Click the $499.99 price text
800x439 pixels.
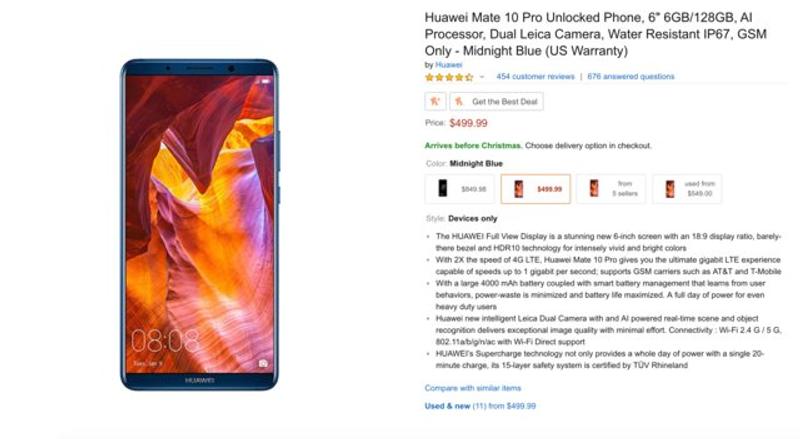tap(468, 123)
